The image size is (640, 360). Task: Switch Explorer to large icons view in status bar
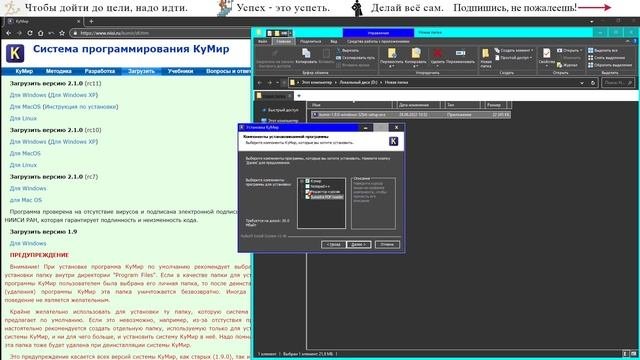pos(633,354)
